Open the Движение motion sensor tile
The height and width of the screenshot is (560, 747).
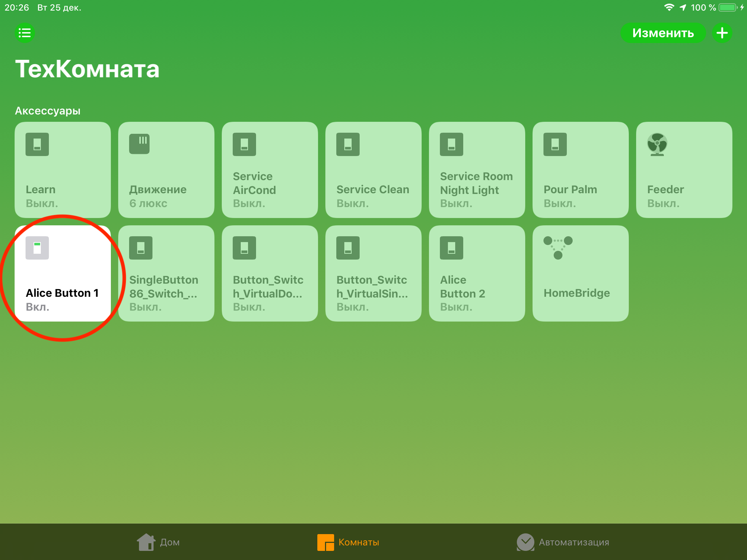[x=166, y=170]
